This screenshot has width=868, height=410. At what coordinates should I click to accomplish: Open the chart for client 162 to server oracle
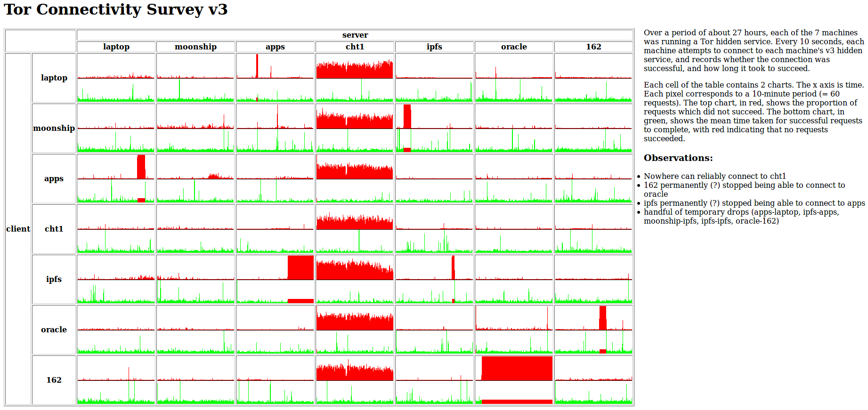(514, 380)
